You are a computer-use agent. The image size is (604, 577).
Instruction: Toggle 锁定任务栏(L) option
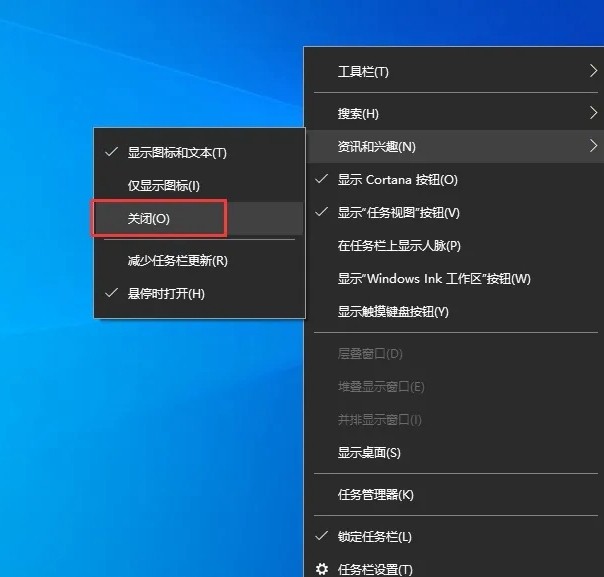(x=455, y=537)
